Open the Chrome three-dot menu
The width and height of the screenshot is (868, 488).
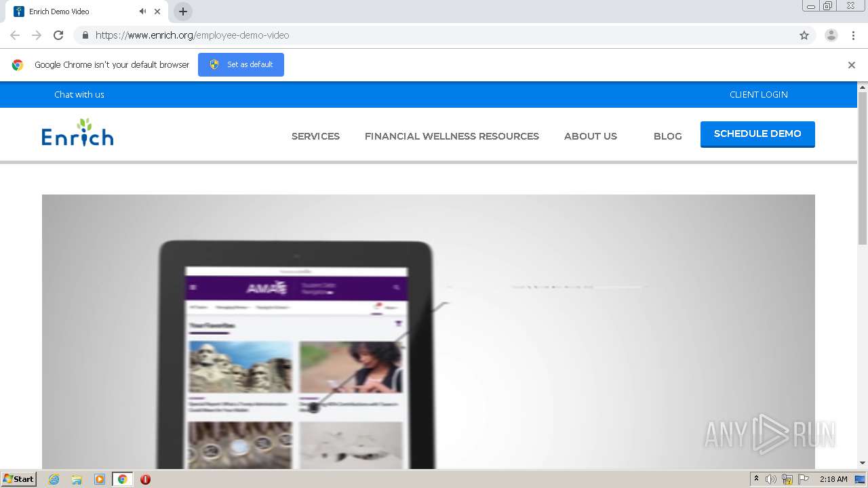[853, 35]
